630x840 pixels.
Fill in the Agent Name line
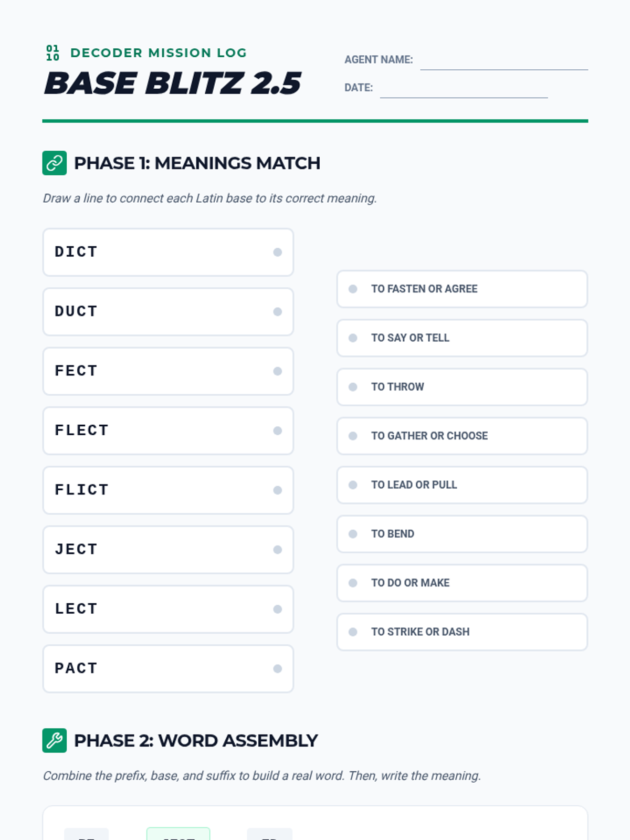pos(504,62)
